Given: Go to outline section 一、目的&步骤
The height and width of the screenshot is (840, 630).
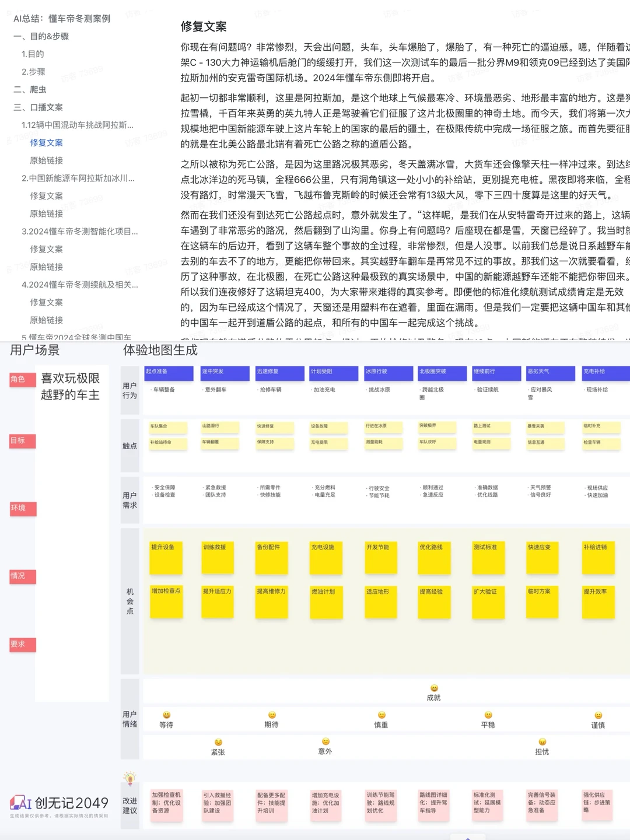Looking at the screenshot, I should pyautogui.click(x=41, y=36).
